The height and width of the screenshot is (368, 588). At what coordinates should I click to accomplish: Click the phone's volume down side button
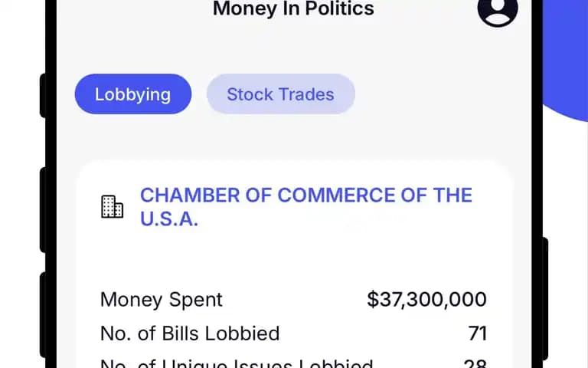pyautogui.click(x=42, y=315)
